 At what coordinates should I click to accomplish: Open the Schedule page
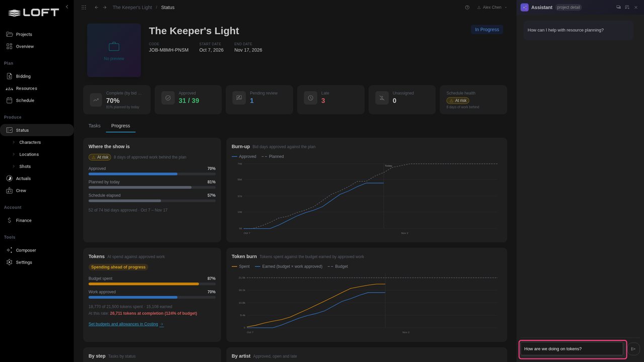(37, 101)
